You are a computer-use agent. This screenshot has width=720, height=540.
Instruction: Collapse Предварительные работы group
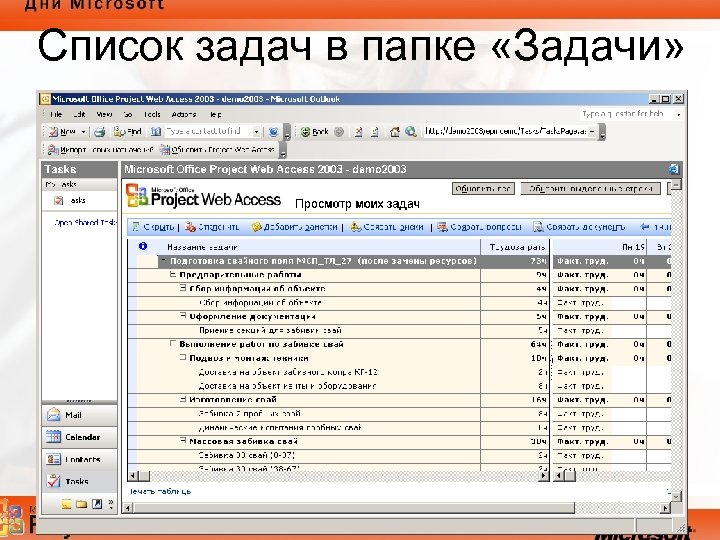(173, 275)
